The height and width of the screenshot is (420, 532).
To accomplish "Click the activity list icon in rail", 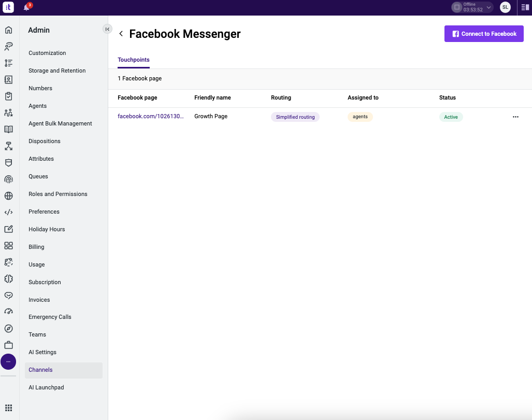I will [x=8, y=63].
